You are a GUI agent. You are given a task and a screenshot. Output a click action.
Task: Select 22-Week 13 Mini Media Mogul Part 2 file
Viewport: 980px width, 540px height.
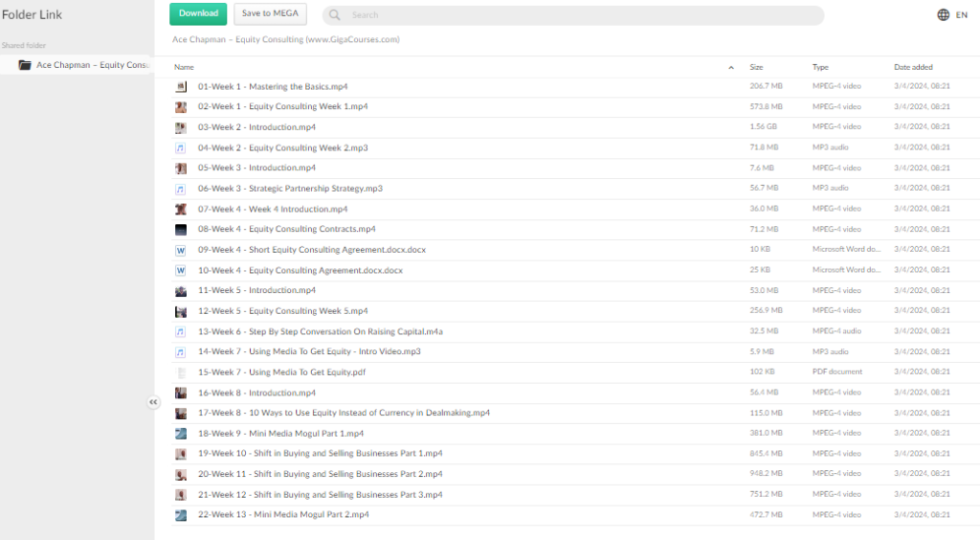(283, 515)
